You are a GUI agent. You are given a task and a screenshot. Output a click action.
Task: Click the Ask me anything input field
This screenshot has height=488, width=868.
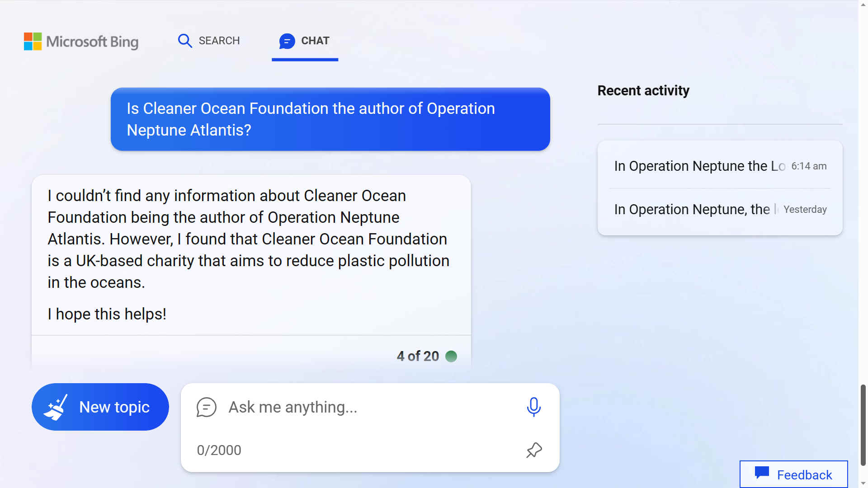click(x=371, y=407)
